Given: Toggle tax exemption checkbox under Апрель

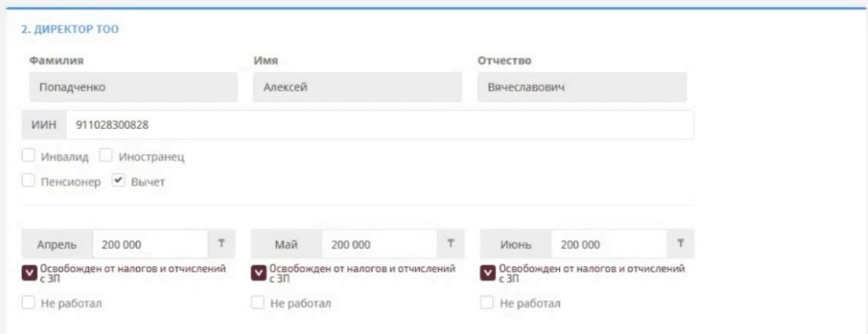Looking at the screenshot, I should (x=29, y=273).
